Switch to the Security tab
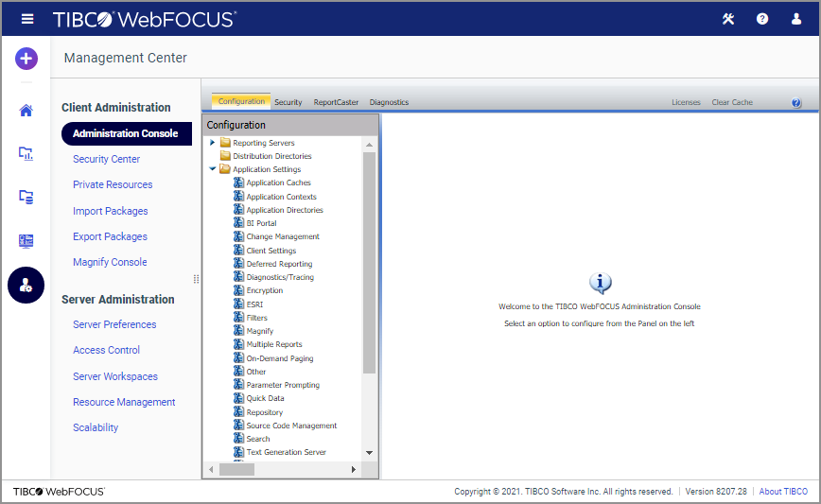The image size is (821, 504). coord(288,102)
